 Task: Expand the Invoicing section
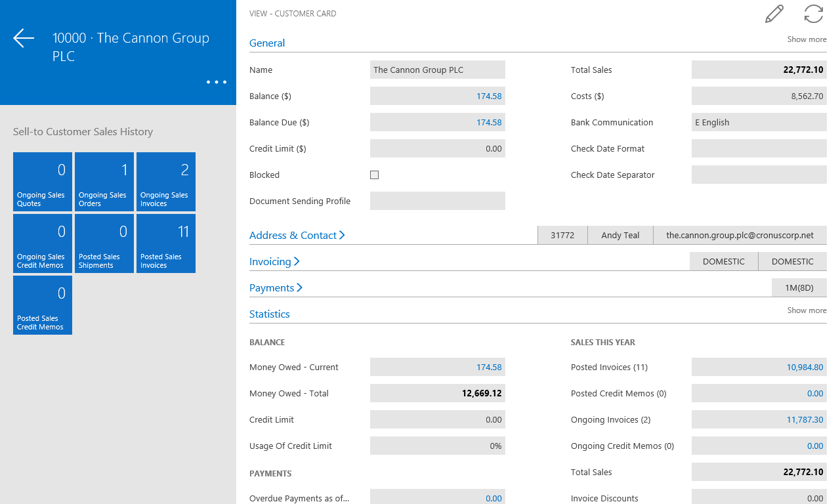[x=274, y=261]
